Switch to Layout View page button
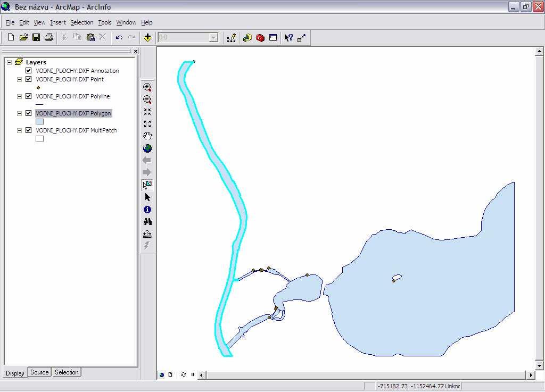545x392 pixels. (x=170, y=374)
